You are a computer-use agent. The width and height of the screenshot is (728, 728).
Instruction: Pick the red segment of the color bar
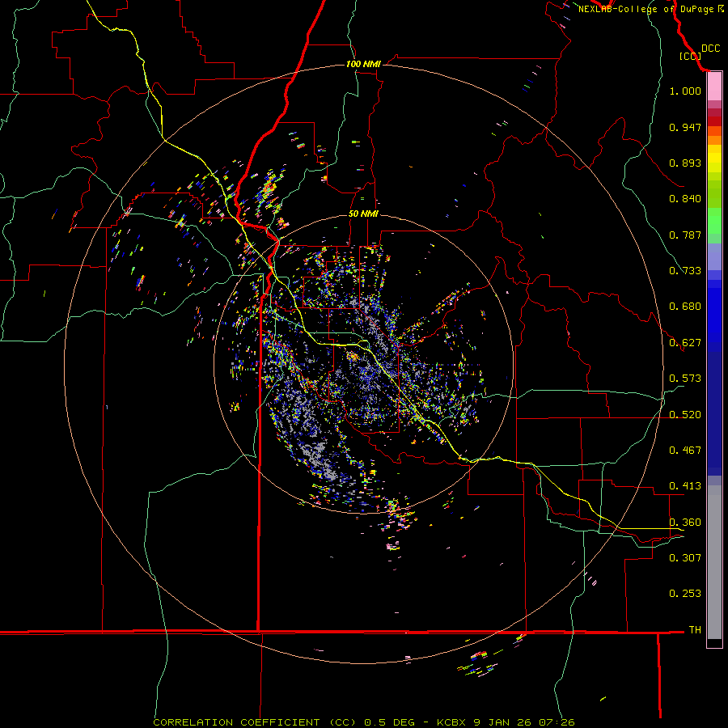point(714,121)
